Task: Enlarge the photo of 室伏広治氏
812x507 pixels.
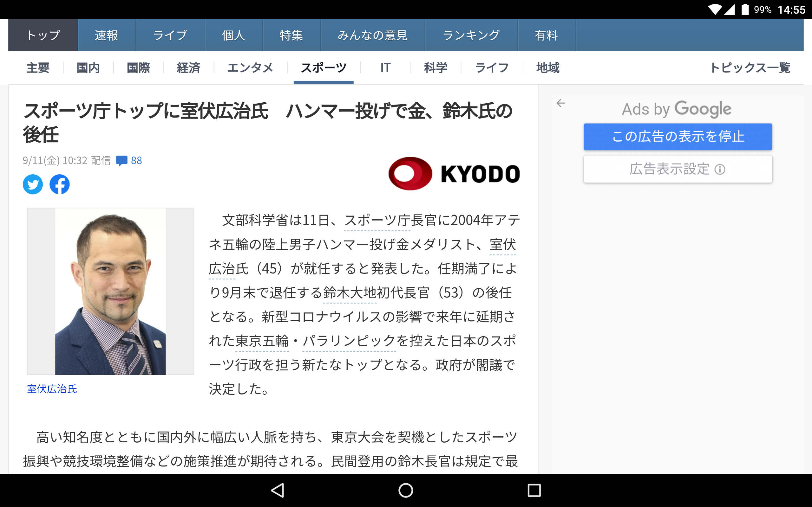Action: pos(110,291)
